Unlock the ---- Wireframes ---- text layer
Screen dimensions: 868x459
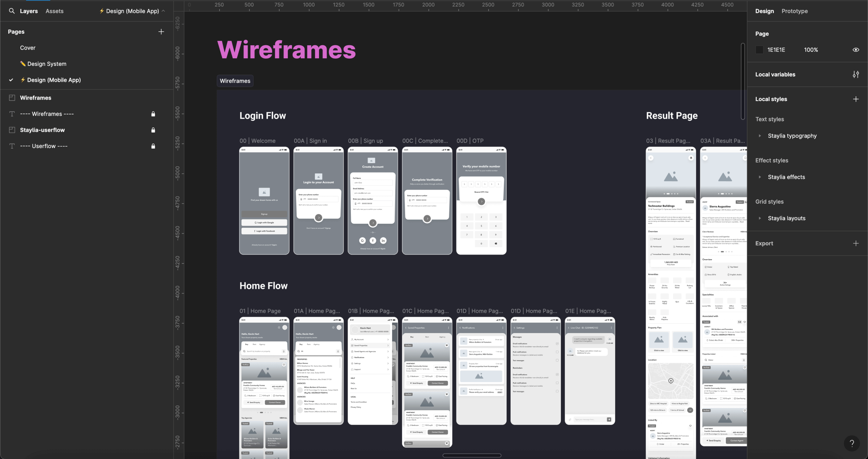[153, 114]
